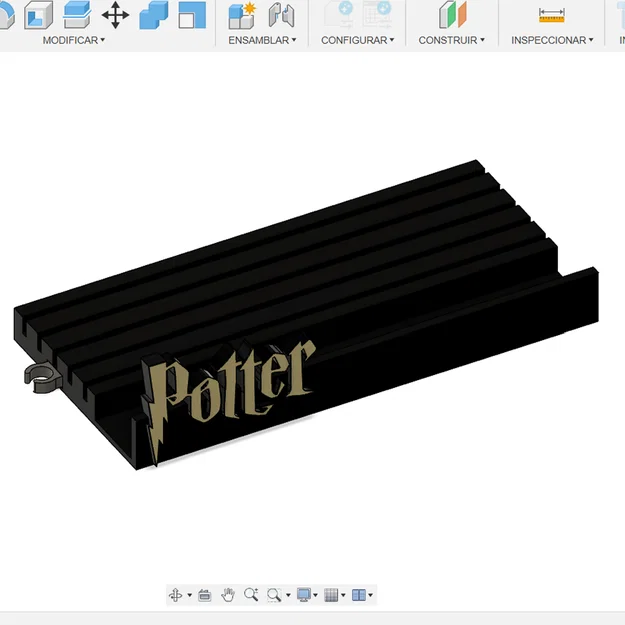
Task: Click the Joint tool icon
Action: coord(281,15)
